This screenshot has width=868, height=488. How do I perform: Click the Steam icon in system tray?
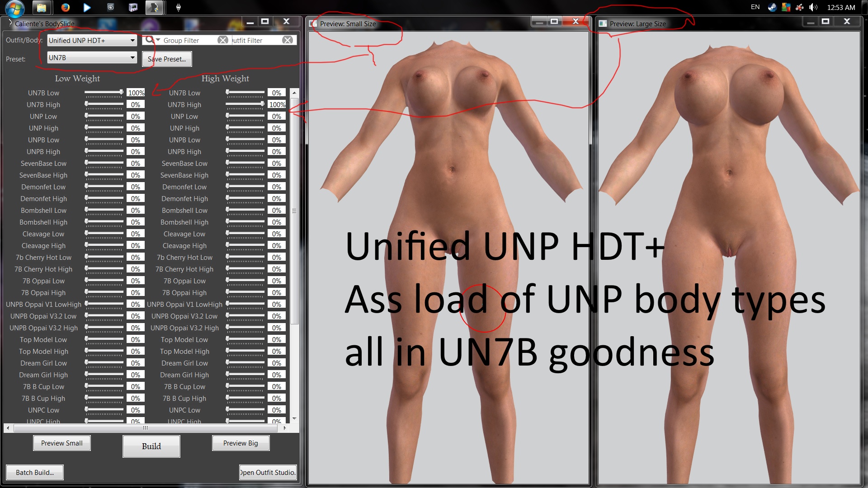(x=772, y=7)
